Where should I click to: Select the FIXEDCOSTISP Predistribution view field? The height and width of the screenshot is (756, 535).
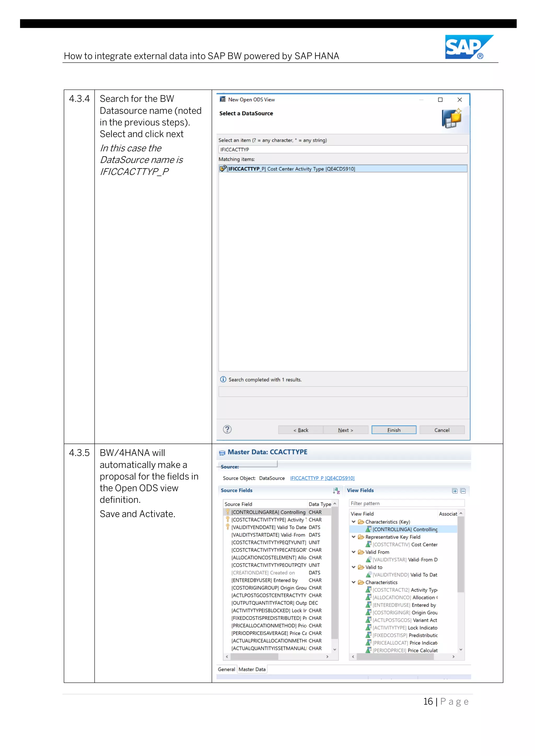pos(404,635)
